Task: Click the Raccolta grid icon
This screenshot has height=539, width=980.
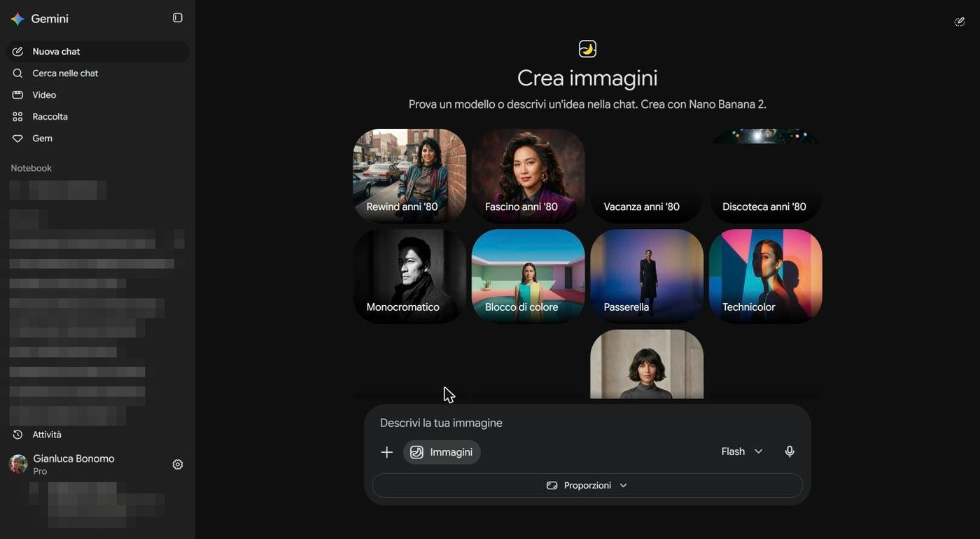Action: tap(17, 117)
